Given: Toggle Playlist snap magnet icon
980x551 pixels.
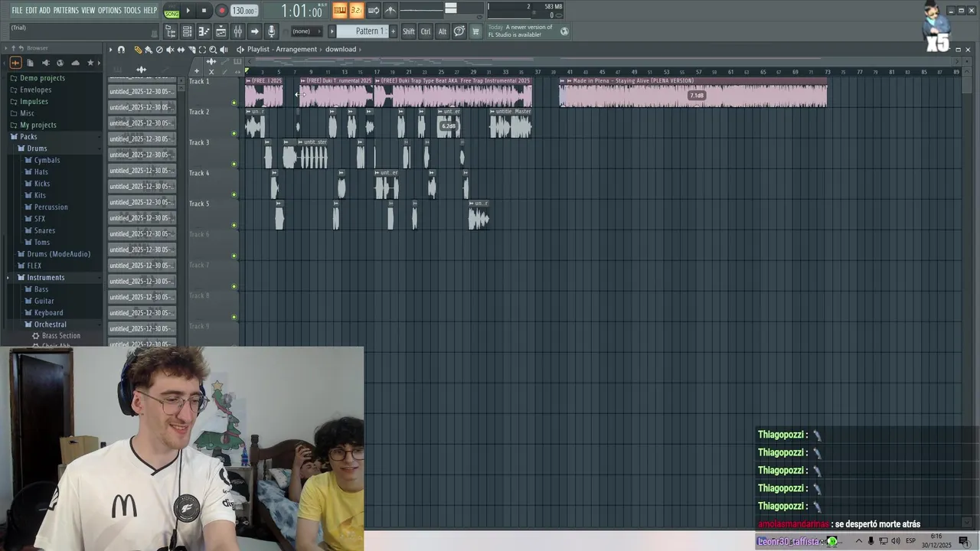Looking at the screenshot, I should tap(121, 50).
